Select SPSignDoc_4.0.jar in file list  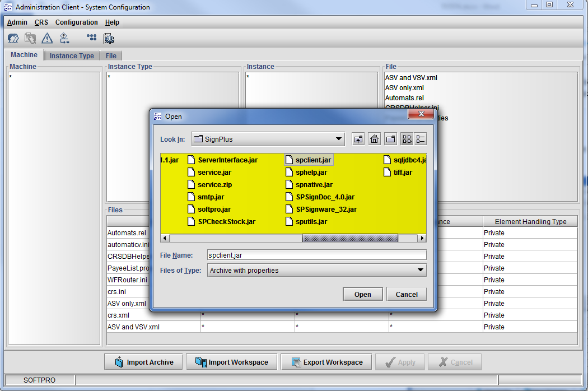pyautogui.click(x=325, y=197)
